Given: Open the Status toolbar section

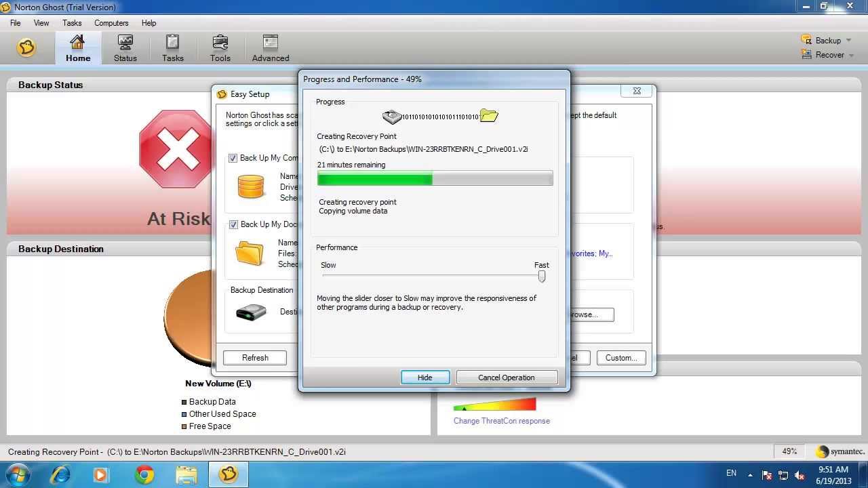Looking at the screenshot, I should pyautogui.click(x=125, y=48).
